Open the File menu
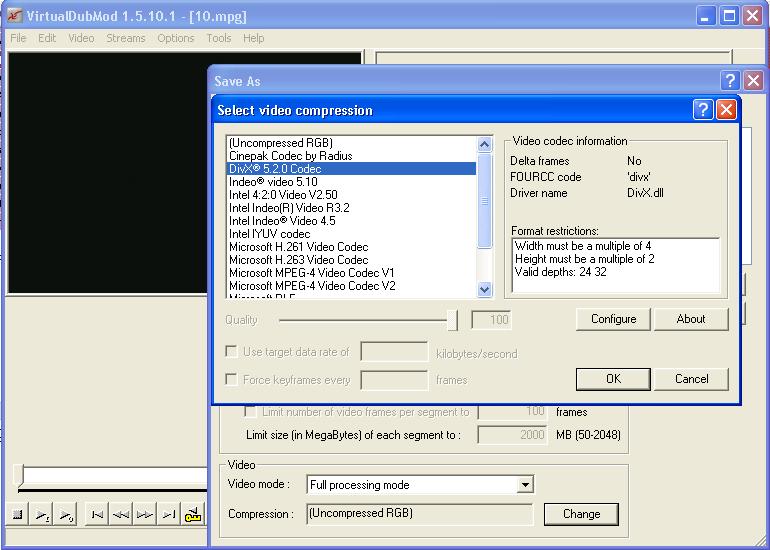 [18, 38]
